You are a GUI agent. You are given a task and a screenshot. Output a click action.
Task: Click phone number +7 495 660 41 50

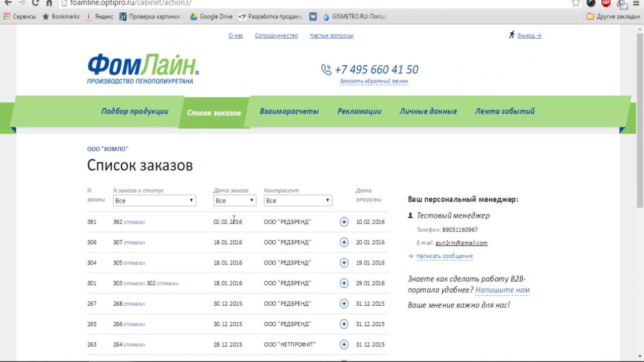[x=376, y=69]
